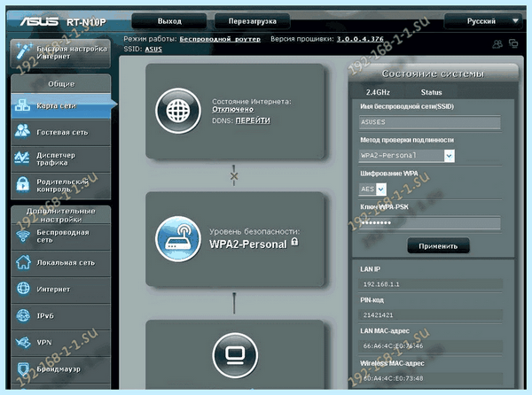Click the Уровень безопасности WPA2-Personal text
The height and width of the screenshot is (395, 532).
254,238
